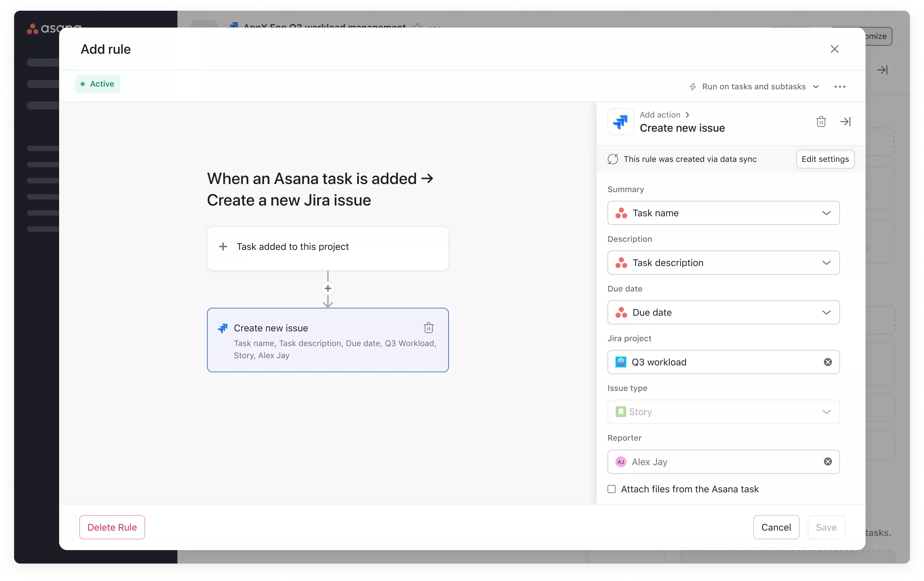Open the three-dot more options menu

(840, 87)
